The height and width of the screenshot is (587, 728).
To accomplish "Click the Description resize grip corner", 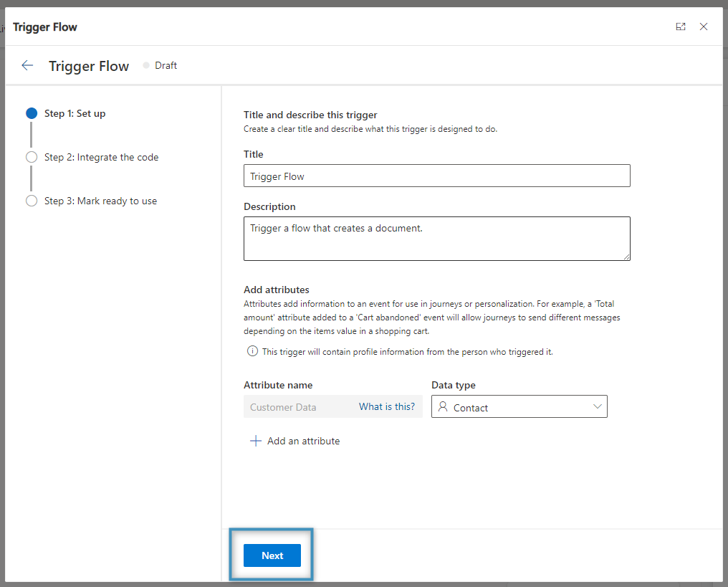I will point(626,257).
